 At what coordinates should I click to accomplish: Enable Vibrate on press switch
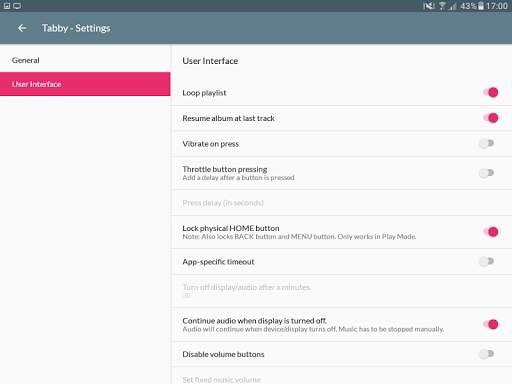point(486,144)
